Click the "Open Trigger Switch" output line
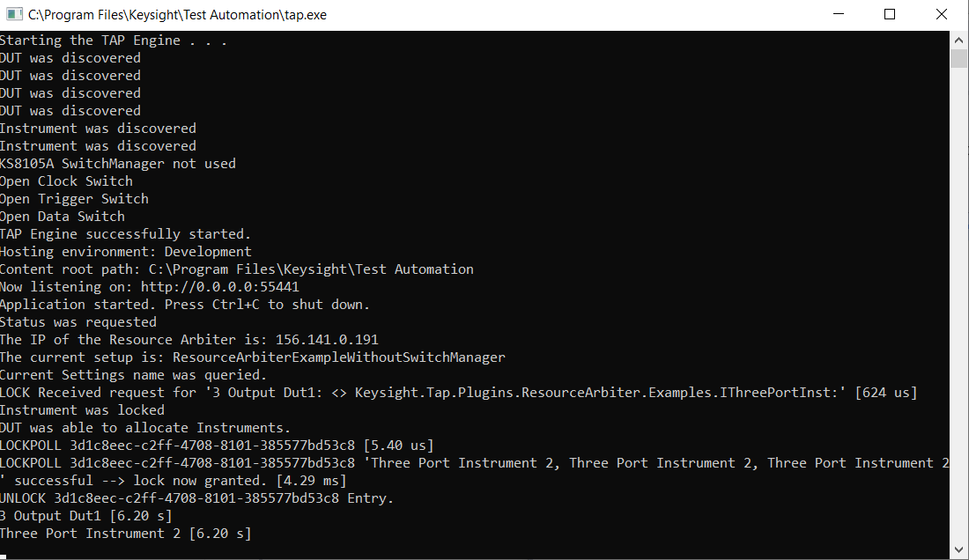 [74, 199]
